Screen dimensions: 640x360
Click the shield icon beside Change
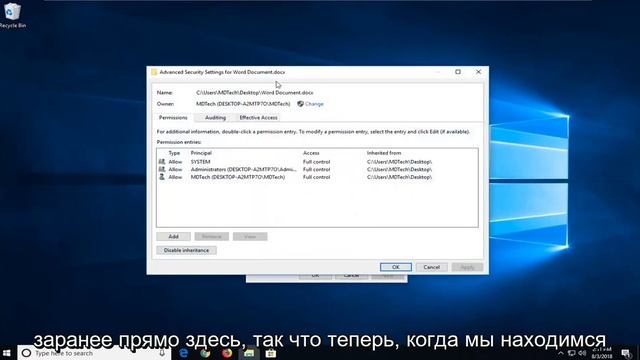click(300, 104)
